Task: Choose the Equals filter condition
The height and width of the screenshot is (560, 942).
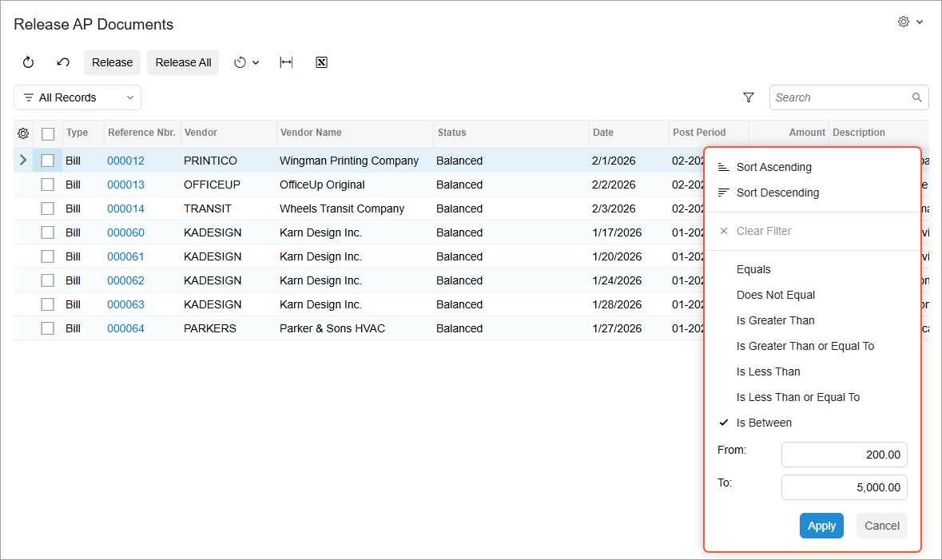Action: tap(753, 269)
